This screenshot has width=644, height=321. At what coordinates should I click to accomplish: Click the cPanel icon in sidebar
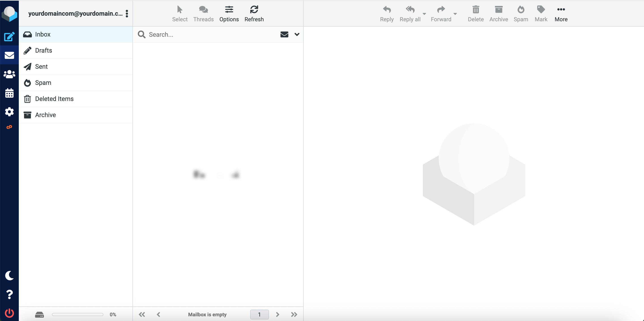(9, 127)
